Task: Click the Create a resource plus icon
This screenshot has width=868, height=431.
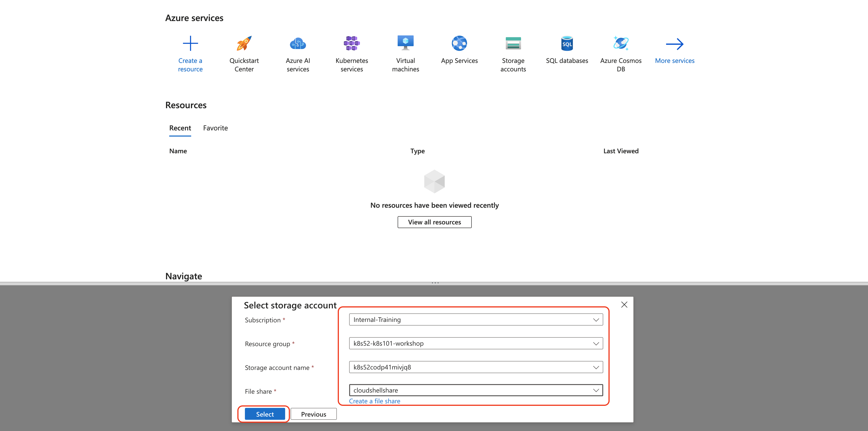Action: pos(190,43)
